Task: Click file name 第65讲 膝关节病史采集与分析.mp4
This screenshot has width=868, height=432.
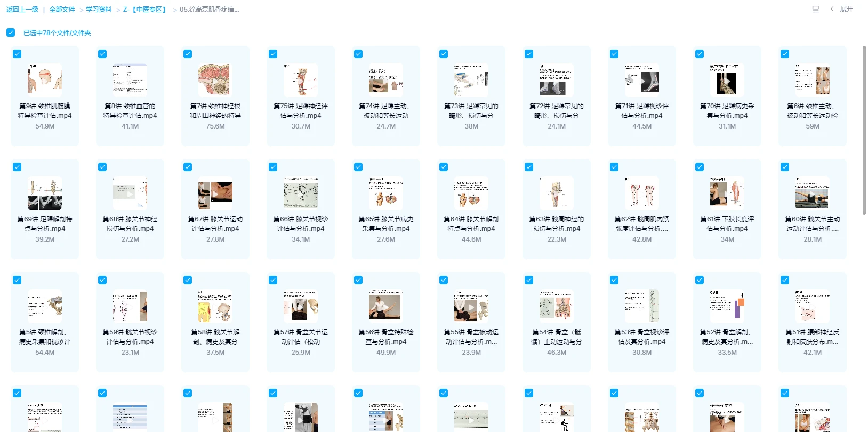Action: tap(386, 224)
